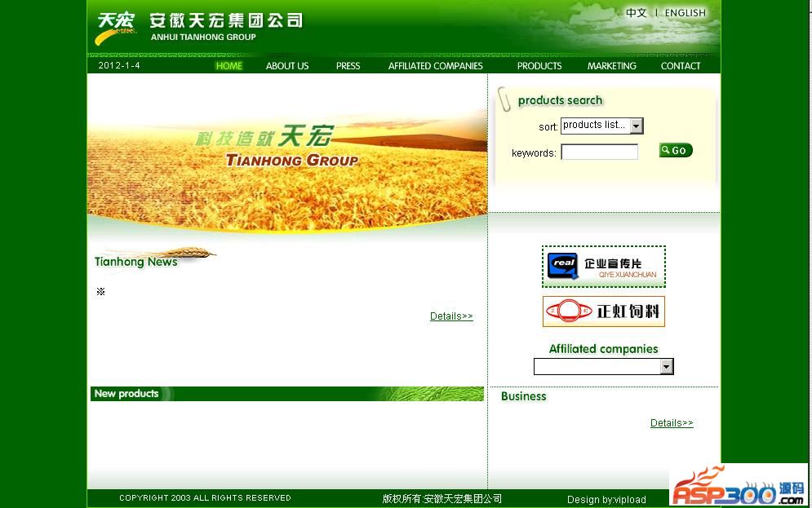Click the products search heading
This screenshot has height=508, width=812.
561,100
